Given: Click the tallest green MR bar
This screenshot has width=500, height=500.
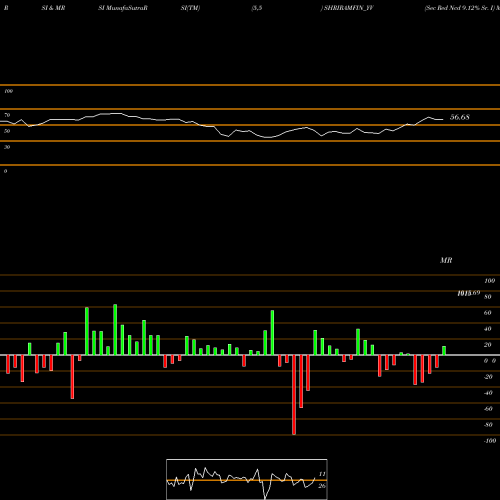Looking at the screenshot, I should pos(115,330).
